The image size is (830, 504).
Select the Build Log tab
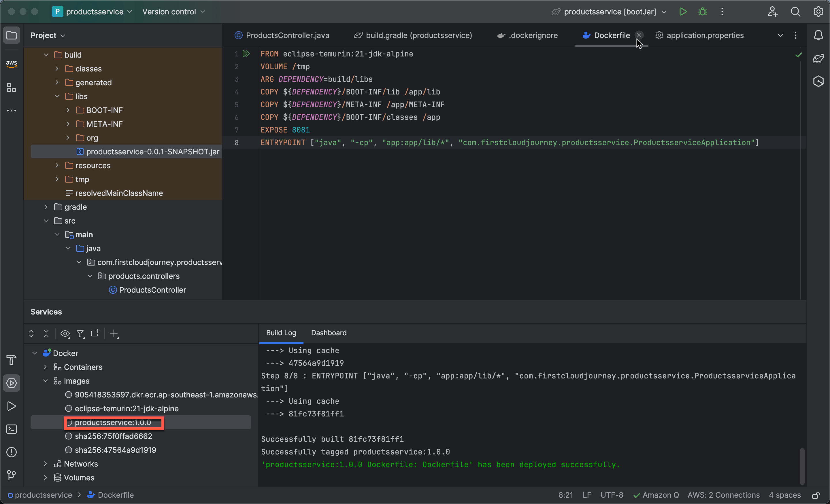click(281, 333)
